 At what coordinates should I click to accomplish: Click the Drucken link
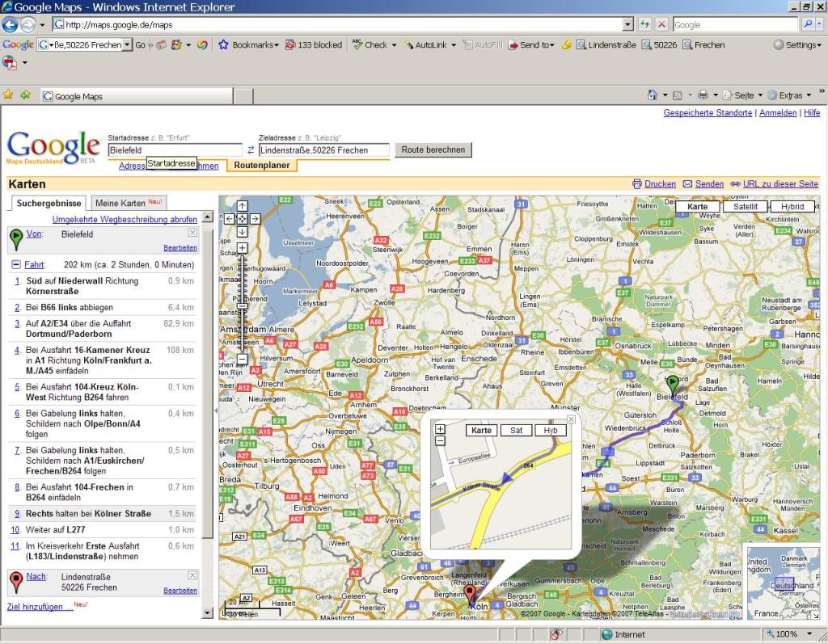click(660, 183)
